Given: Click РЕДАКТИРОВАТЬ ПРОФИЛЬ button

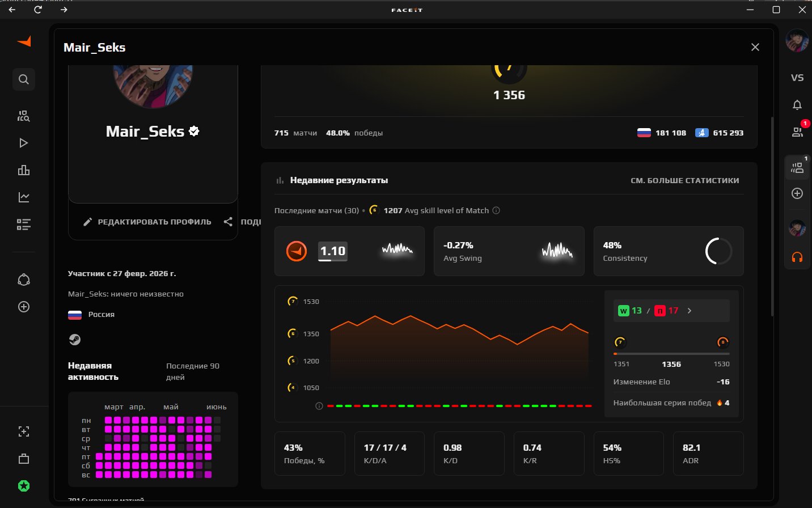Looking at the screenshot, I should 147,222.
